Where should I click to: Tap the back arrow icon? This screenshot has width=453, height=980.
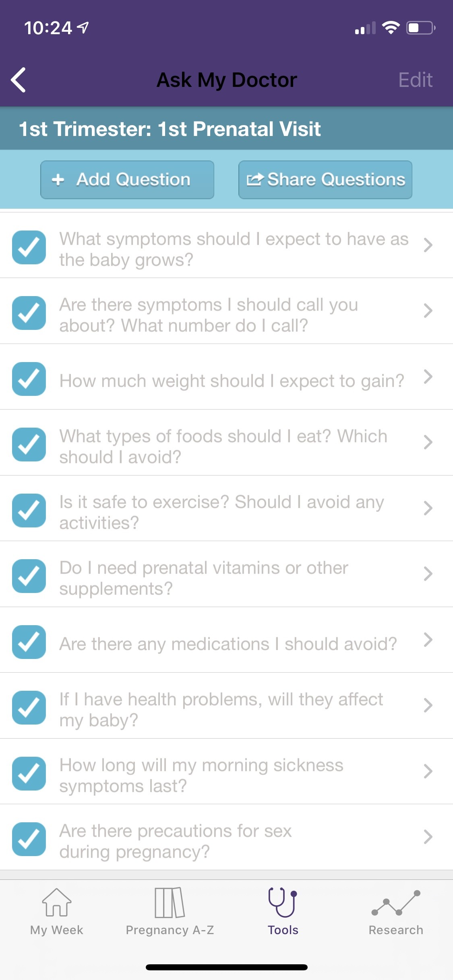(19, 80)
